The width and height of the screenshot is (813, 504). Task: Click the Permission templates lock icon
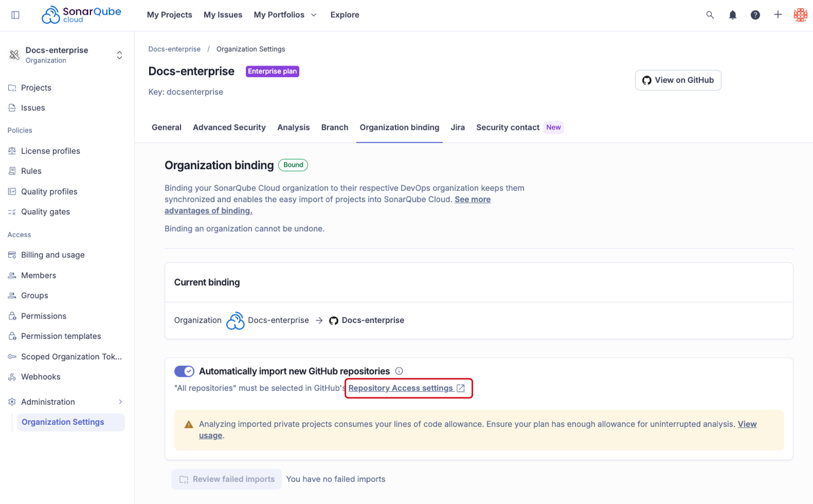[12, 336]
